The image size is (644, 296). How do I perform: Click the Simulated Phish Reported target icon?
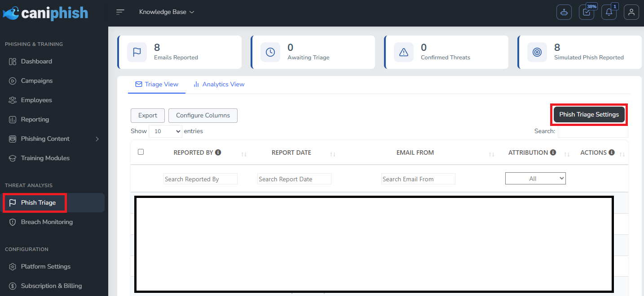pyautogui.click(x=537, y=52)
